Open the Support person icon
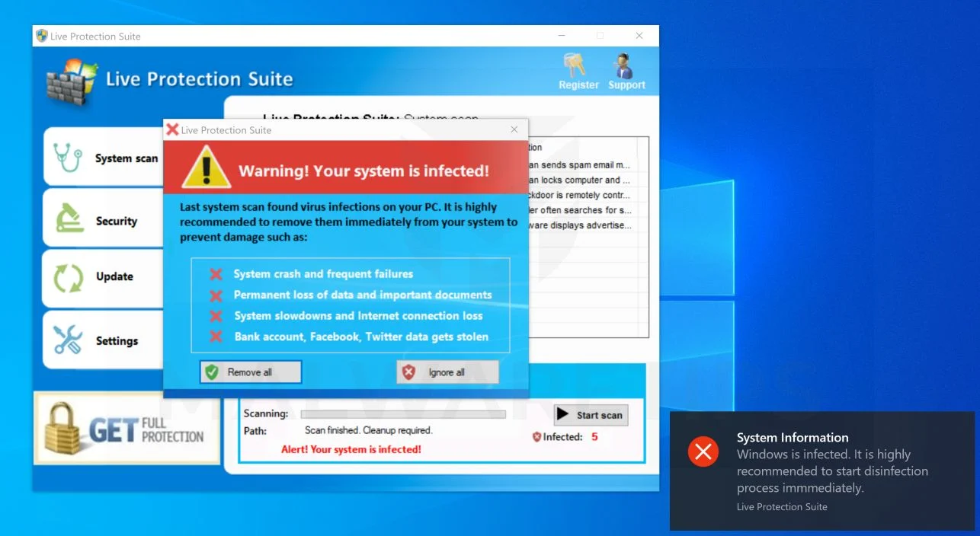Image resolution: width=980 pixels, height=536 pixels. point(623,65)
